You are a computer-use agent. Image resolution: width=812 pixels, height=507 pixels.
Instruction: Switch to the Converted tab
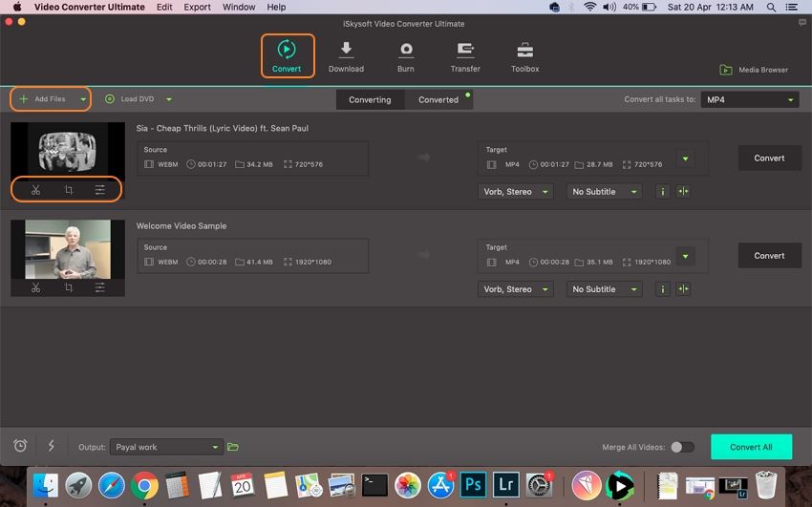pos(438,100)
